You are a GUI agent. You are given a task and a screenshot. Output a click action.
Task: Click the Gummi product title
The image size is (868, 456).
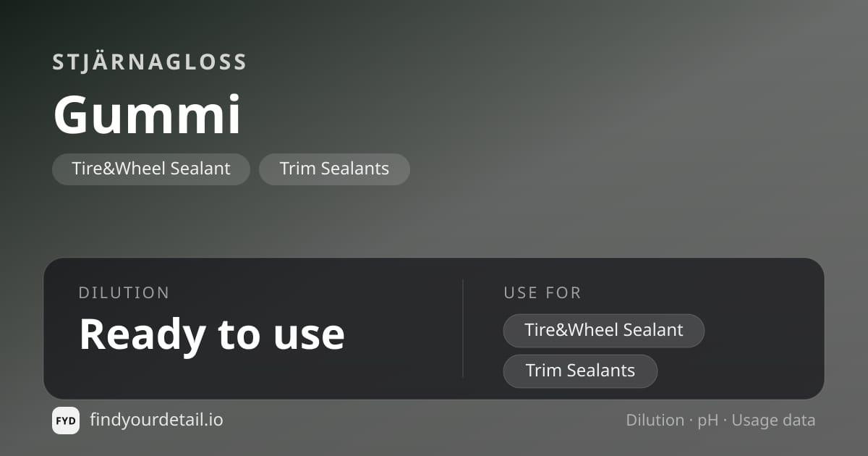(147, 115)
